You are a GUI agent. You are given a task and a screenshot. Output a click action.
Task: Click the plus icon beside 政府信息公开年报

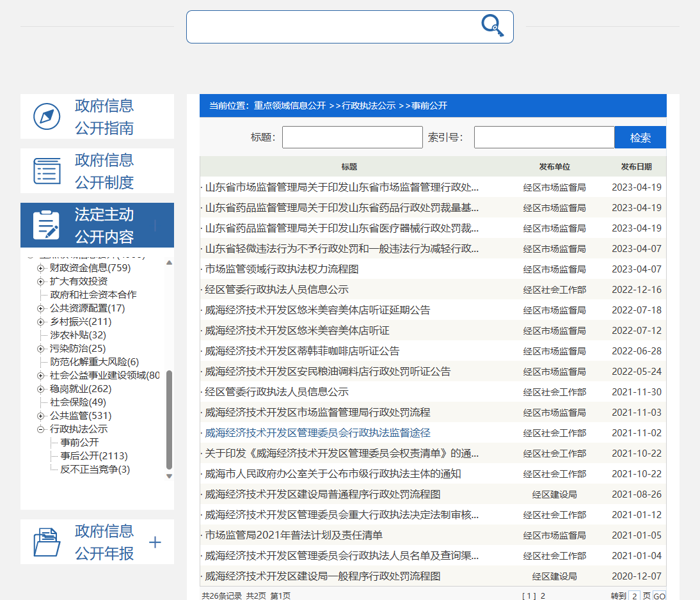[155, 542]
